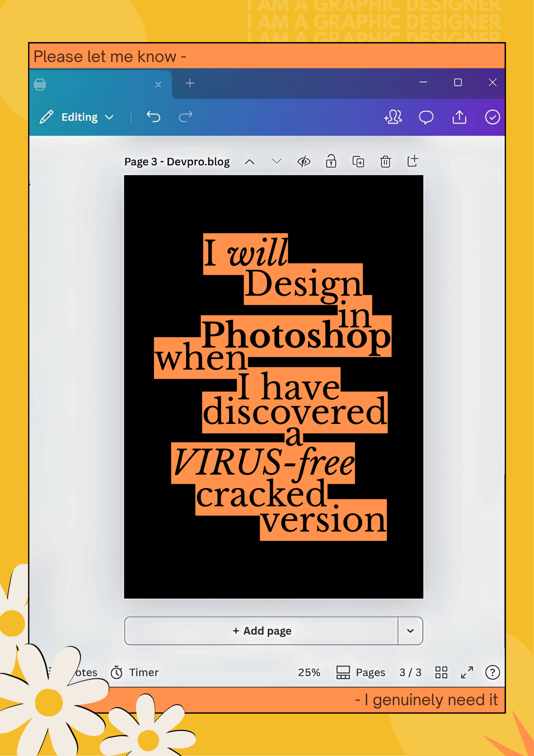Screen dimensions: 534x756
Task: Open a new browser tab with plus
Action: tap(190, 83)
